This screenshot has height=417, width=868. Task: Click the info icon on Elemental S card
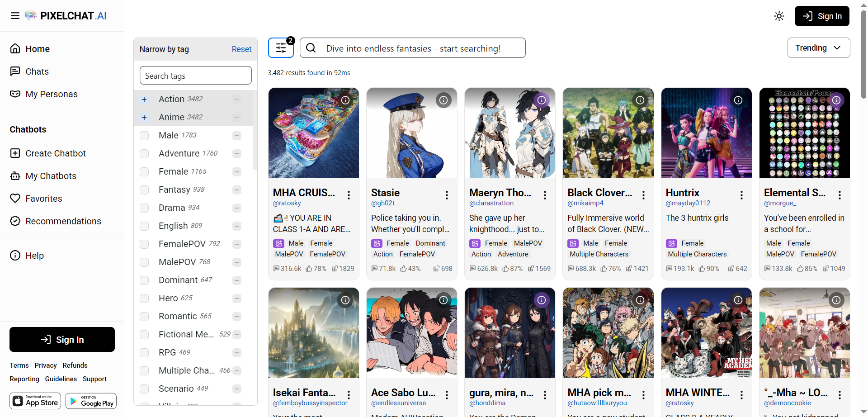click(x=836, y=100)
